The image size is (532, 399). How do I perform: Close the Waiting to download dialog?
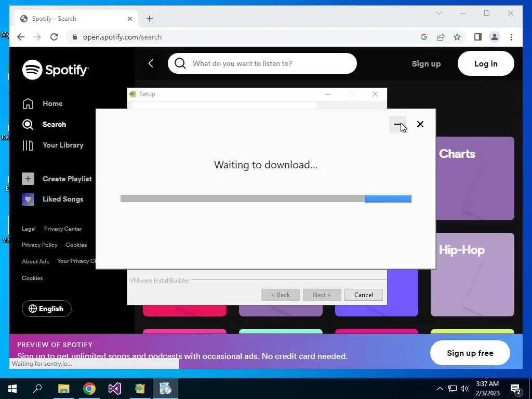pos(420,124)
